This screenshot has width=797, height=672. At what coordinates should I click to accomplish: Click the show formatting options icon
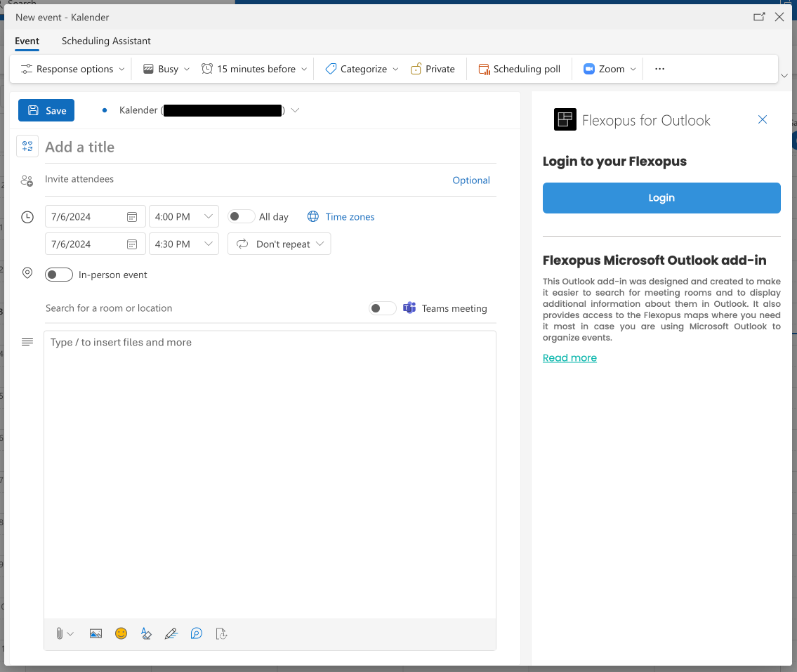point(146,633)
